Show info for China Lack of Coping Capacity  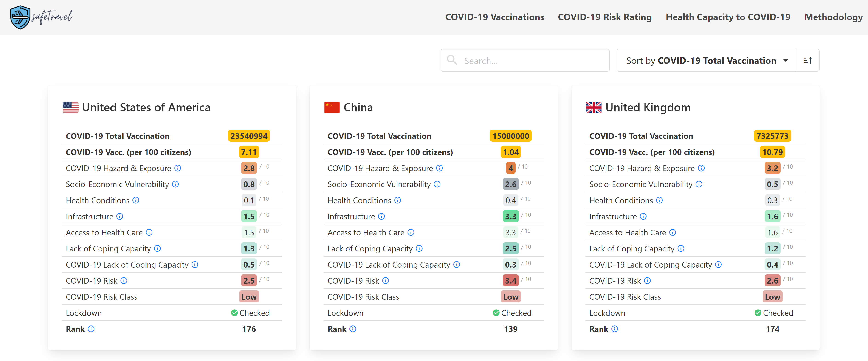coord(419,248)
